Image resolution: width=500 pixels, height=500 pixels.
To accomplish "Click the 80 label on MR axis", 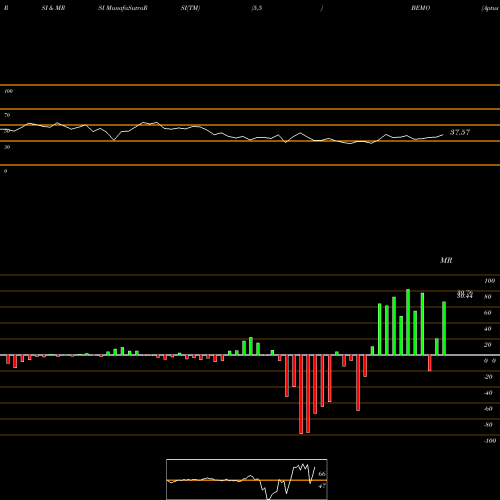I will (488, 297).
